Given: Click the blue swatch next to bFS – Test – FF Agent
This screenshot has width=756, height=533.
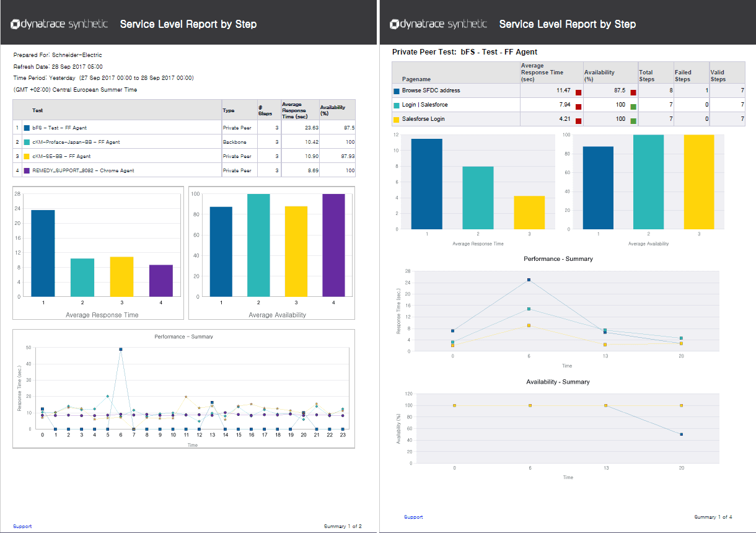Looking at the screenshot, I should click(x=27, y=128).
